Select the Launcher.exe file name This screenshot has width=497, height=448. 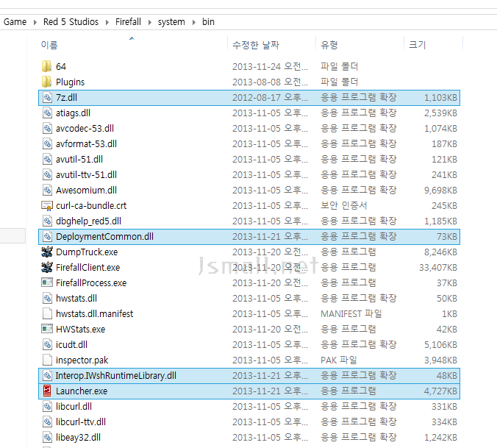pos(82,391)
